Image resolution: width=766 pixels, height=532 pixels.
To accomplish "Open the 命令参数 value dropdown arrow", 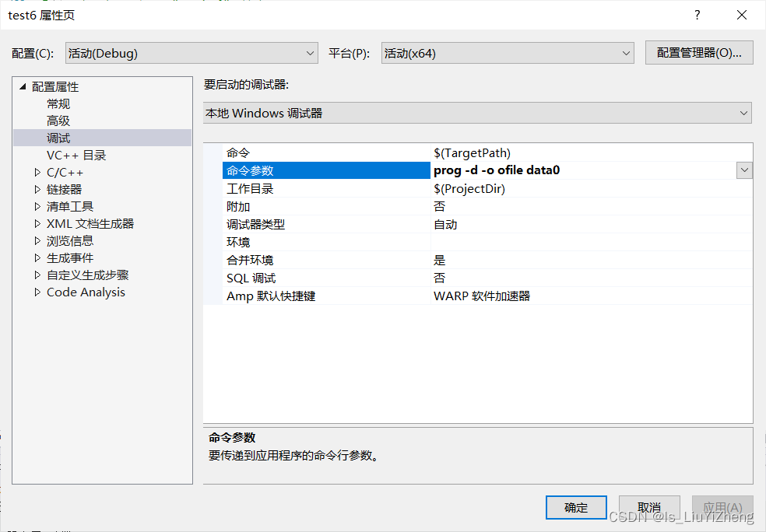I will pos(744,170).
